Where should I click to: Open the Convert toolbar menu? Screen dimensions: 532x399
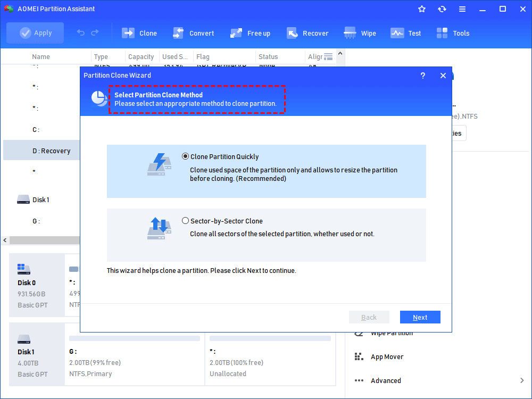[194, 33]
